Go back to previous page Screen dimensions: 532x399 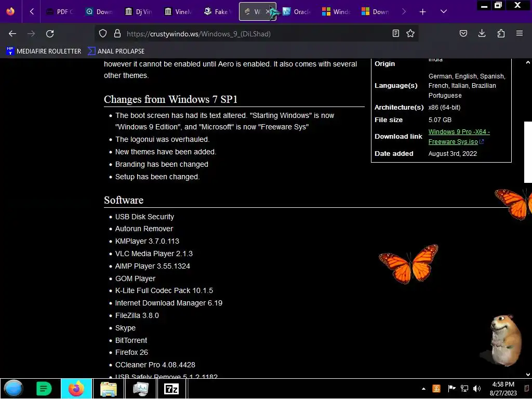12,34
